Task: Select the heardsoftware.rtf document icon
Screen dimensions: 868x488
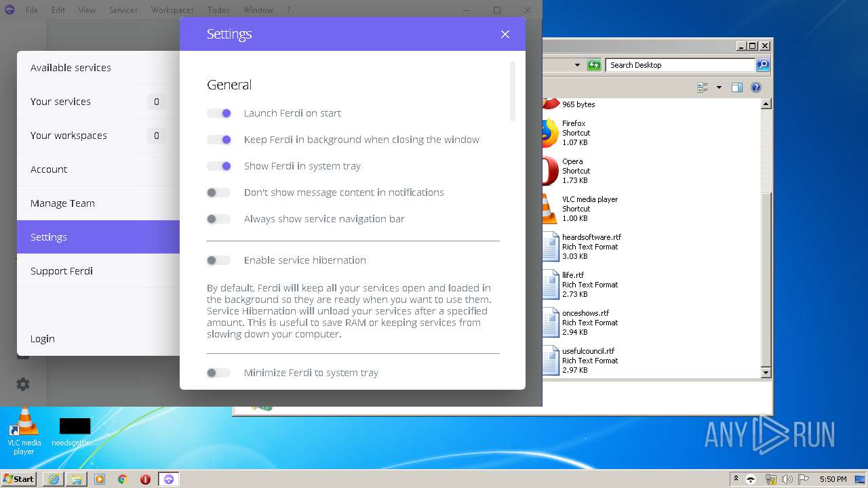Action: [x=550, y=247]
